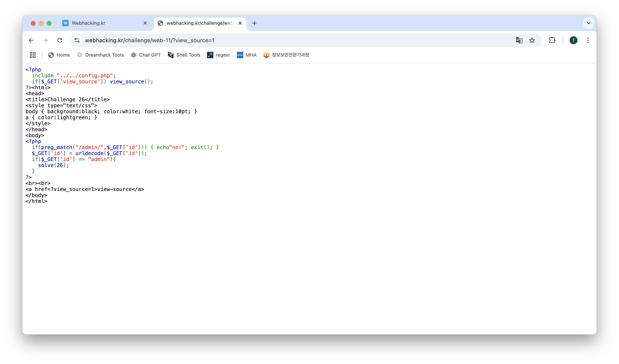Viewport: 619px width, 364px height.
Task: Open the Dreamhack Tools bookmark
Action: click(101, 55)
